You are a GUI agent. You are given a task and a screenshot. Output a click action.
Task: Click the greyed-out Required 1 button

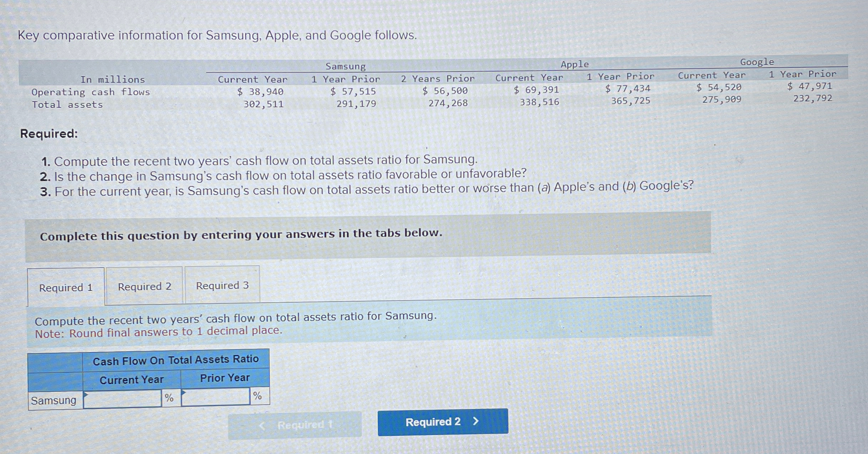tap(295, 425)
